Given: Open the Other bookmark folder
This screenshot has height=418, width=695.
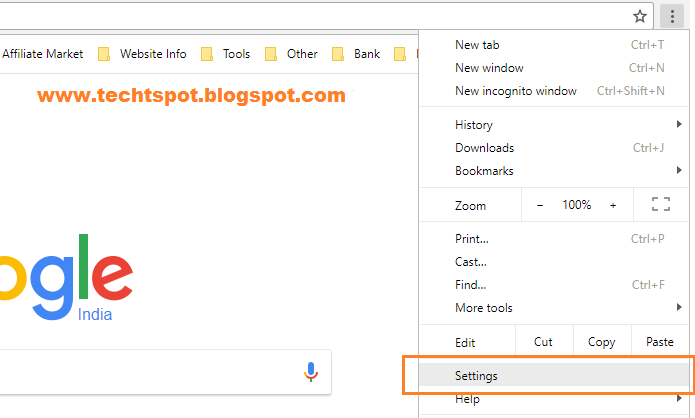Looking at the screenshot, I should click(x=291, y=54).
